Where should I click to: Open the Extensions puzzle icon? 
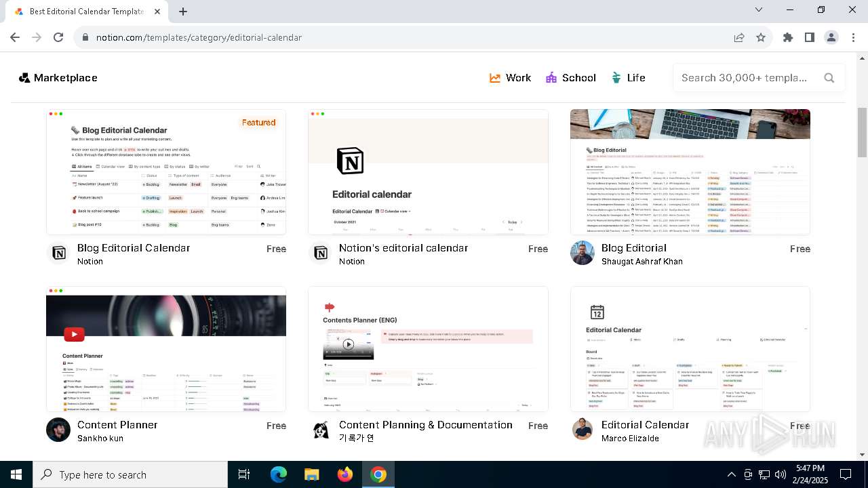pos(788,37)
